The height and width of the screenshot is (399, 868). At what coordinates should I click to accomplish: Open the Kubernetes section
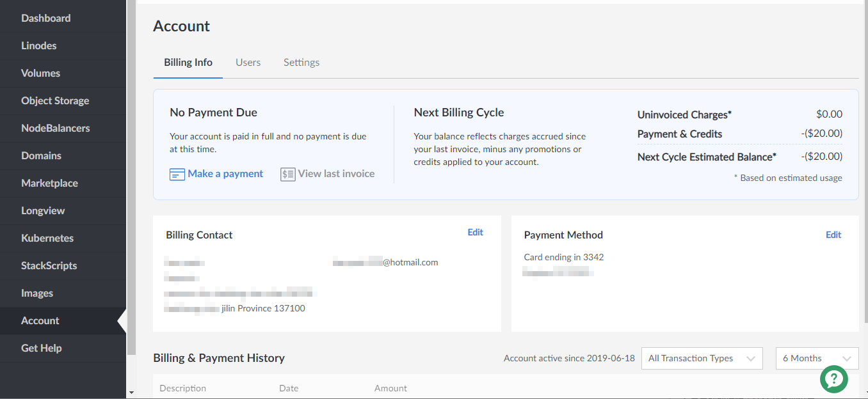(47, 238)
